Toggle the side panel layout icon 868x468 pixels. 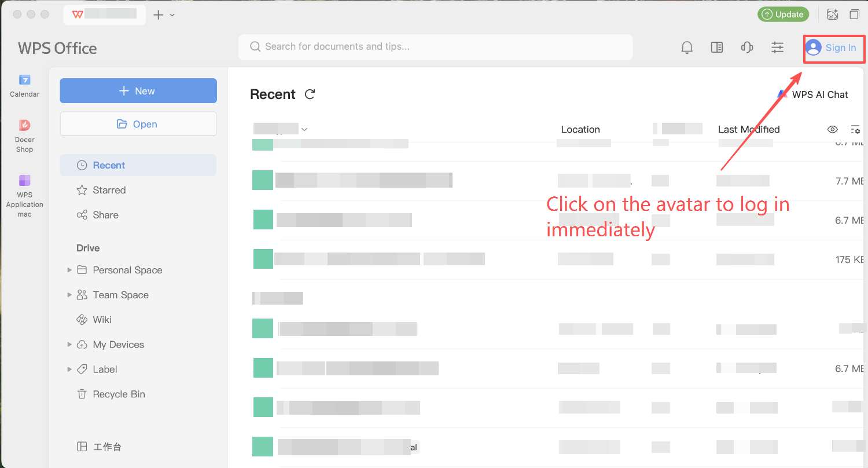point(717,47)
